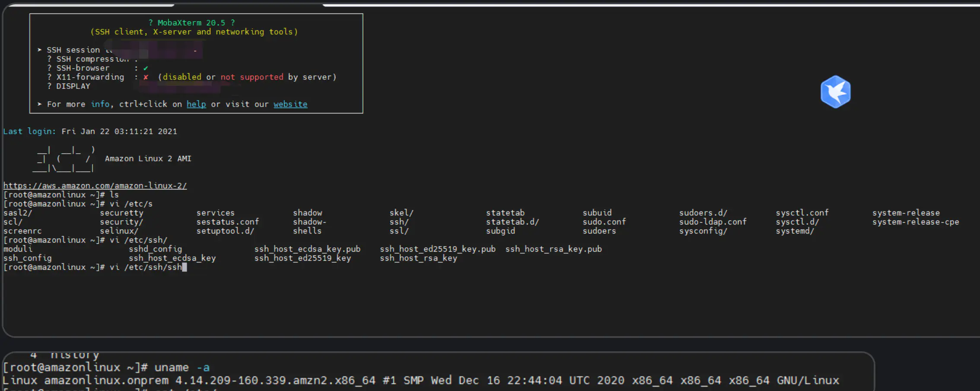Click the red X beside X11-forwarding

tap(146, 77)
